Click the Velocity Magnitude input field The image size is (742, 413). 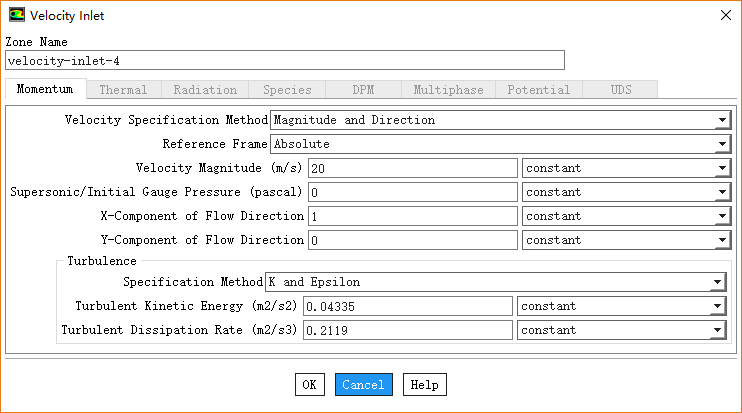coord(412,168)
